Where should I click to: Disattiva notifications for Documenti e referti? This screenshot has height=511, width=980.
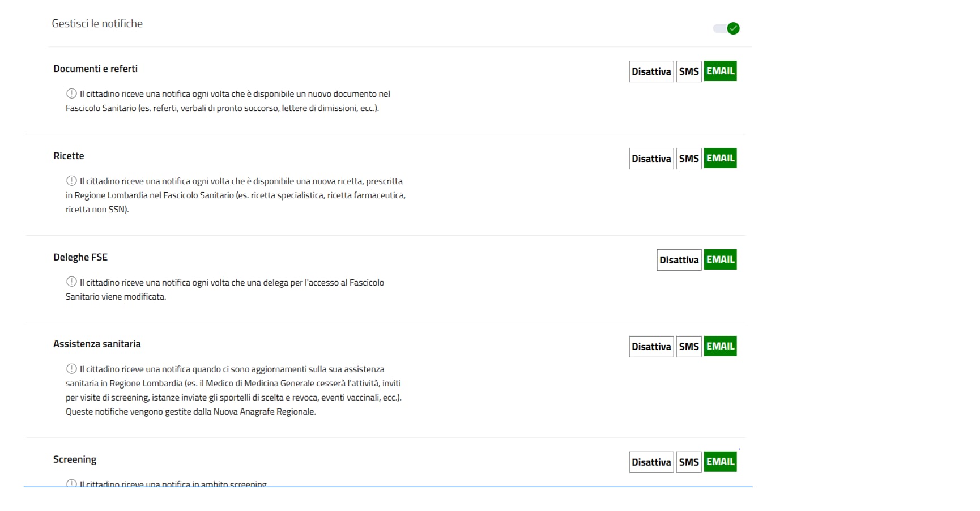pyautogui.click(x=651, y=71)
